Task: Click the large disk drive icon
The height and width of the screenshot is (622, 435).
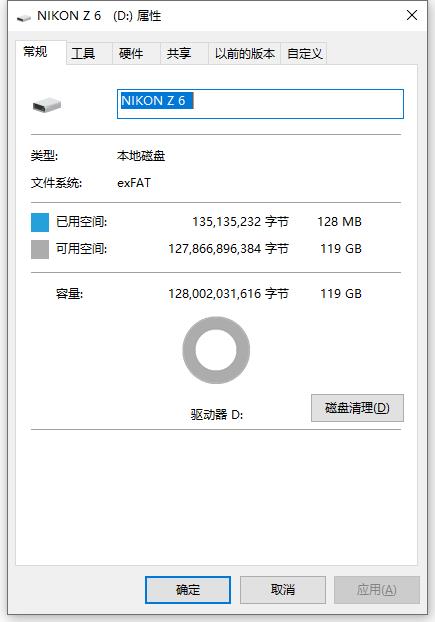Action: pos(47,106)
